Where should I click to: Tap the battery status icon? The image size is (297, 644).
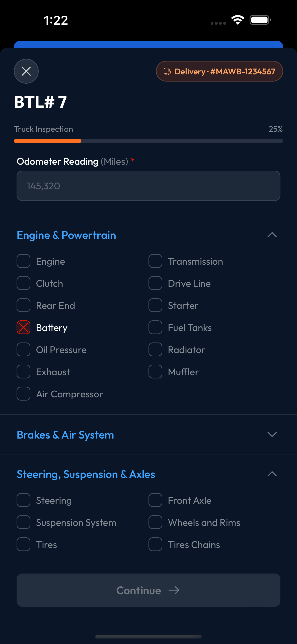point(260,20)
